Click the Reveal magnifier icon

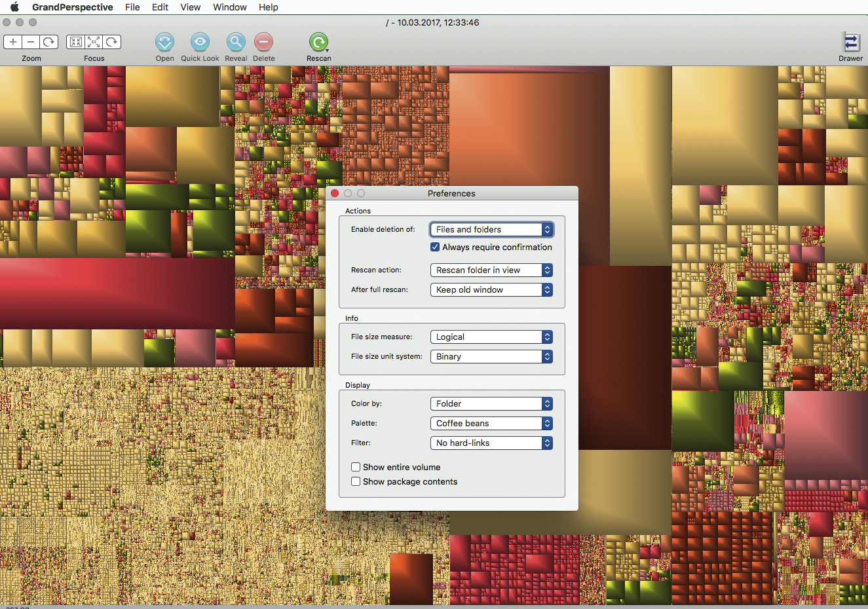[236, 43]
